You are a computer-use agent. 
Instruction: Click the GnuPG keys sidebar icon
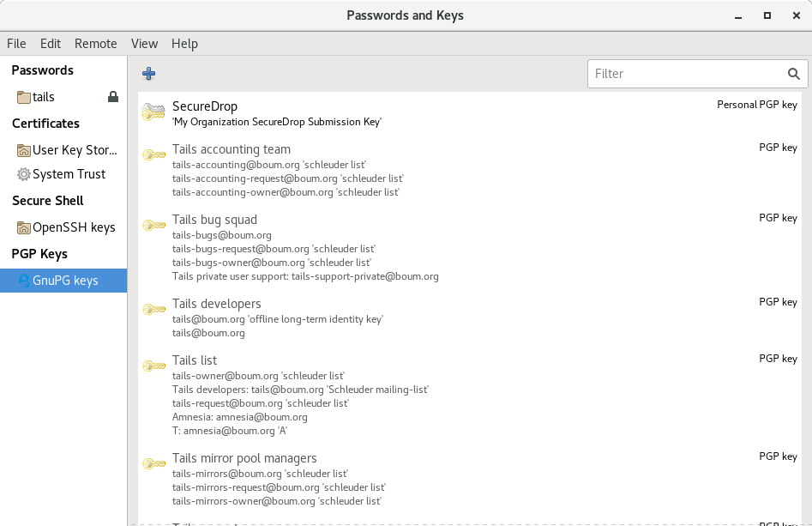click(x=24, y=281)
